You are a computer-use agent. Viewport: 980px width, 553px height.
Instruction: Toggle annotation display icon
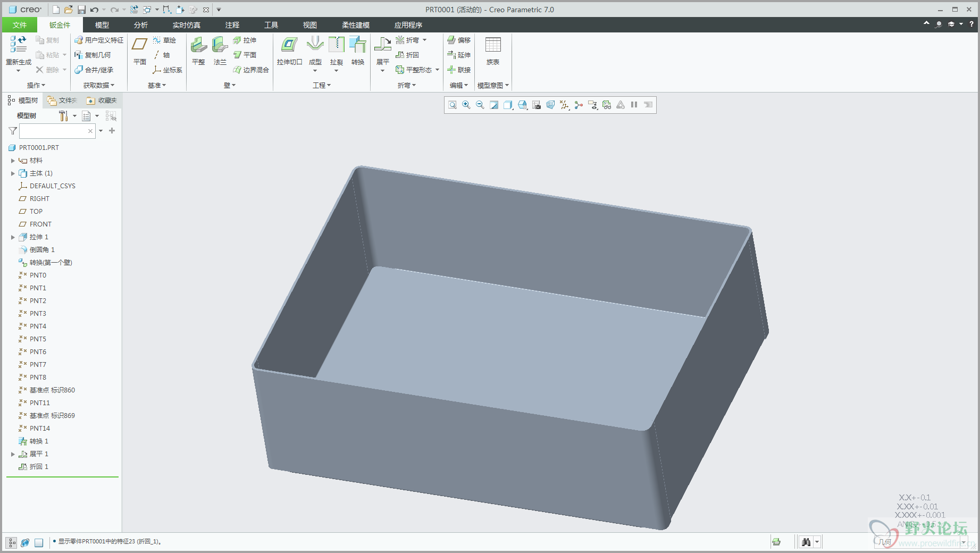[x=593, y=105]
